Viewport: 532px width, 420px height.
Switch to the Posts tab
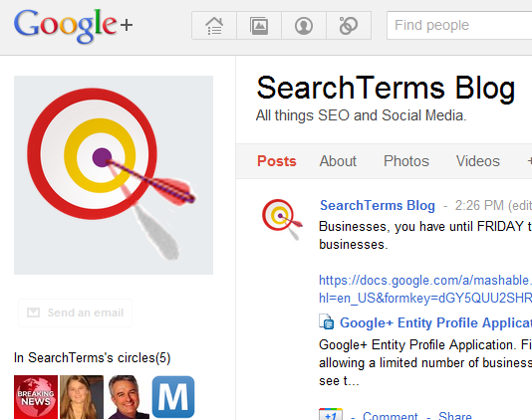click(277, 161)
